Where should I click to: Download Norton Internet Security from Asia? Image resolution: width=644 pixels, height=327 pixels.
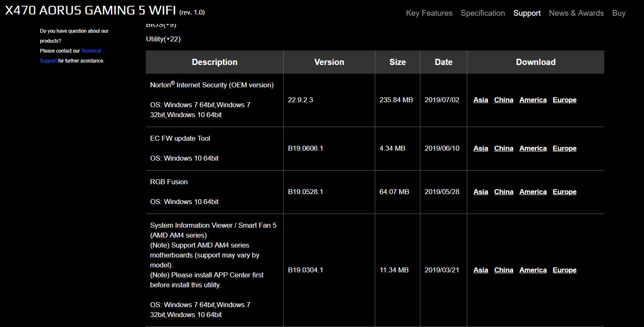coord(480,100)
